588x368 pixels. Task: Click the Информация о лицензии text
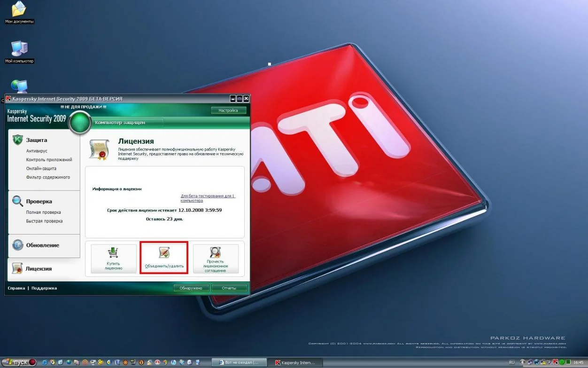pyautogui.click(x=117, y=189)
